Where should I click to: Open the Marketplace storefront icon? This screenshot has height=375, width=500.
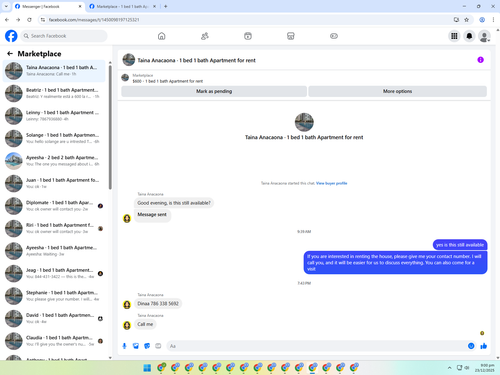pos(291,36)
